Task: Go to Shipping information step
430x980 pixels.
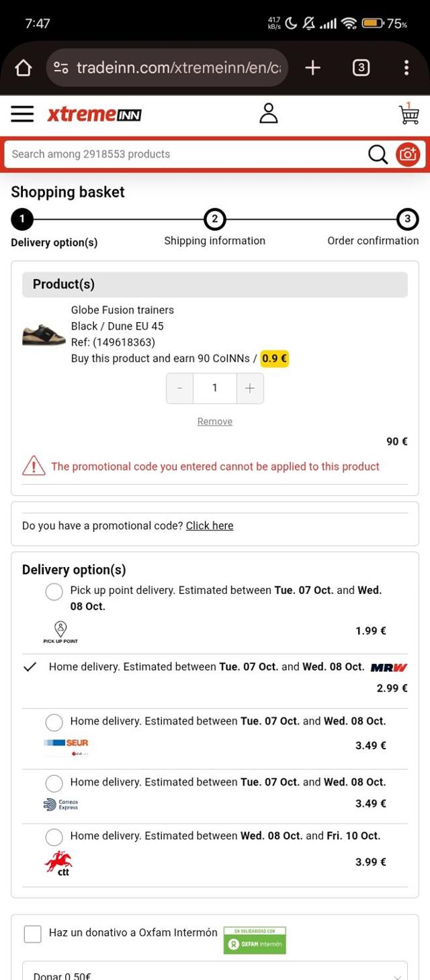Action: (214, 219)
